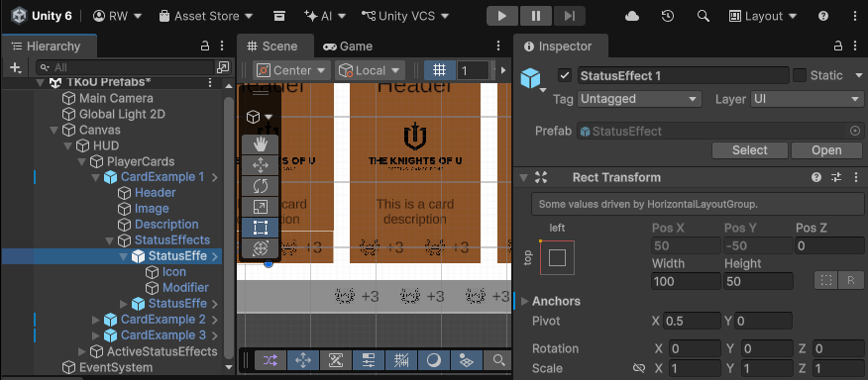Open the Asset Store dropdown
Viewport: 868px width, 380px height.
click(x=206, y=16)
